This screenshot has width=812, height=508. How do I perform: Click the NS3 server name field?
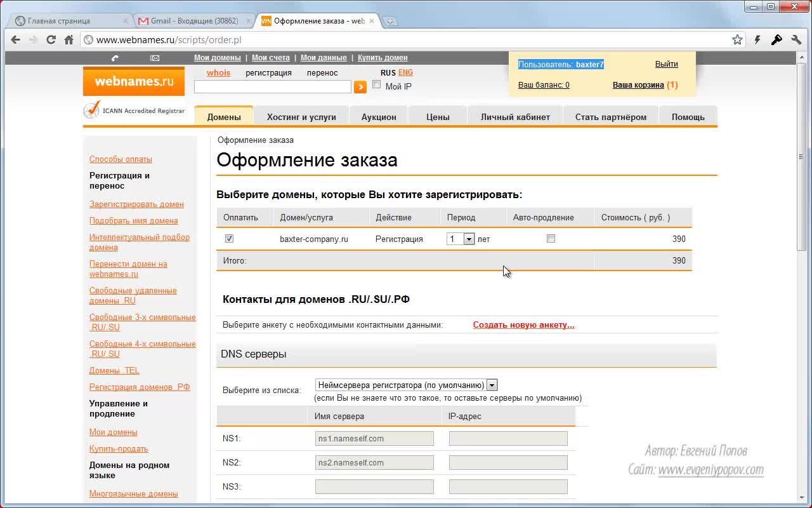(x=374, y=487)
